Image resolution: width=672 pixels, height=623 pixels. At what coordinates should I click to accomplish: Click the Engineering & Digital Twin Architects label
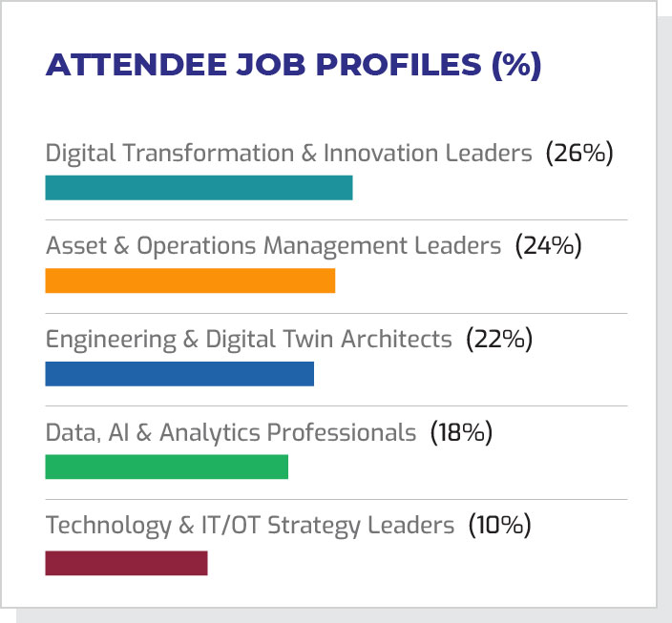tap(248, 340)
